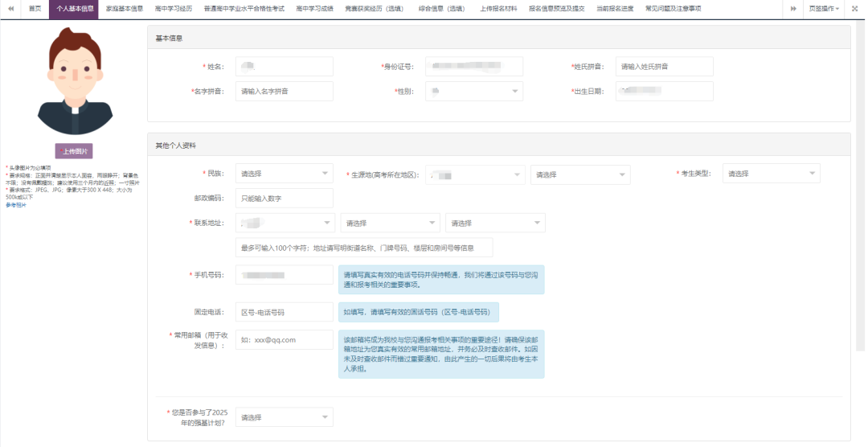Go to the 上传报名材料 tab
Screen dimensions: 868x447
[498, 9]
